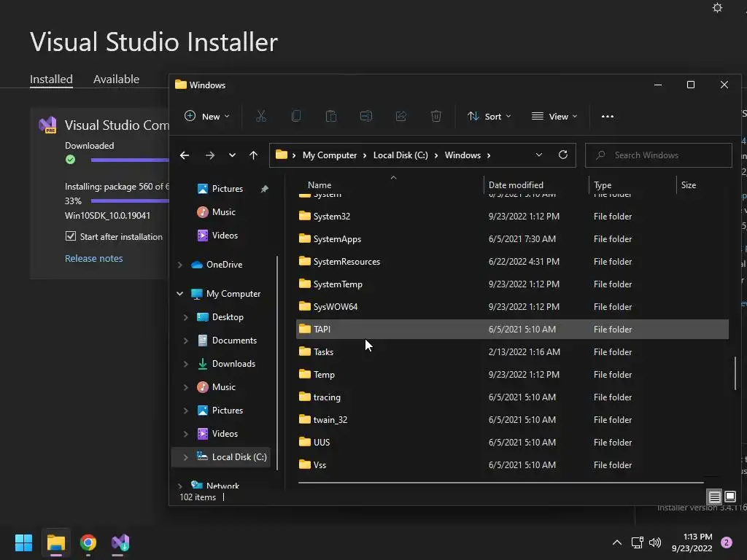The width and height of the screenshot is (747, 560).
Task: Expand Local Disk (C:) in navigation pane
Action: click(x=186, y=457)
